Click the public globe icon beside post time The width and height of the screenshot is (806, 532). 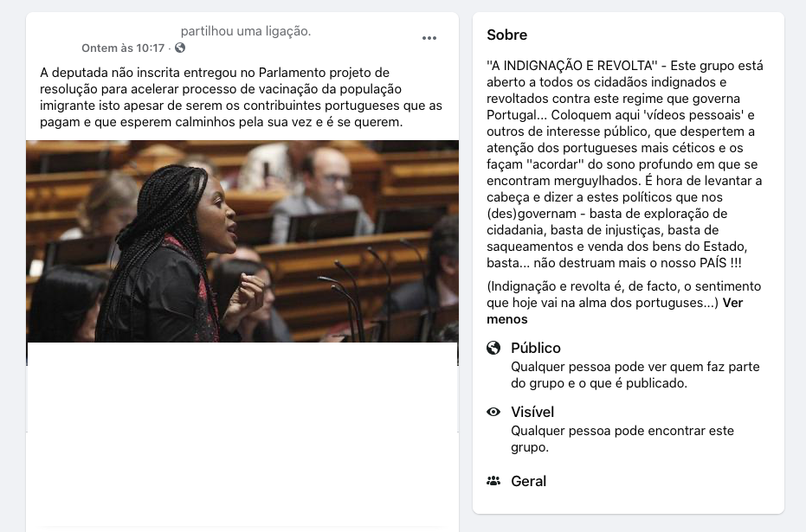click(180, 48)
